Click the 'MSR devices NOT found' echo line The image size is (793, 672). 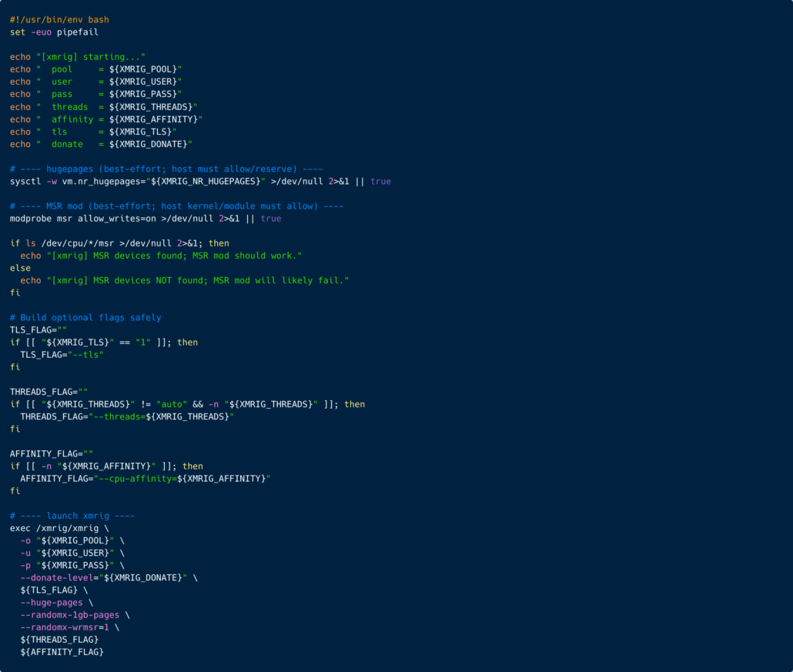click(x=185, y=280)
